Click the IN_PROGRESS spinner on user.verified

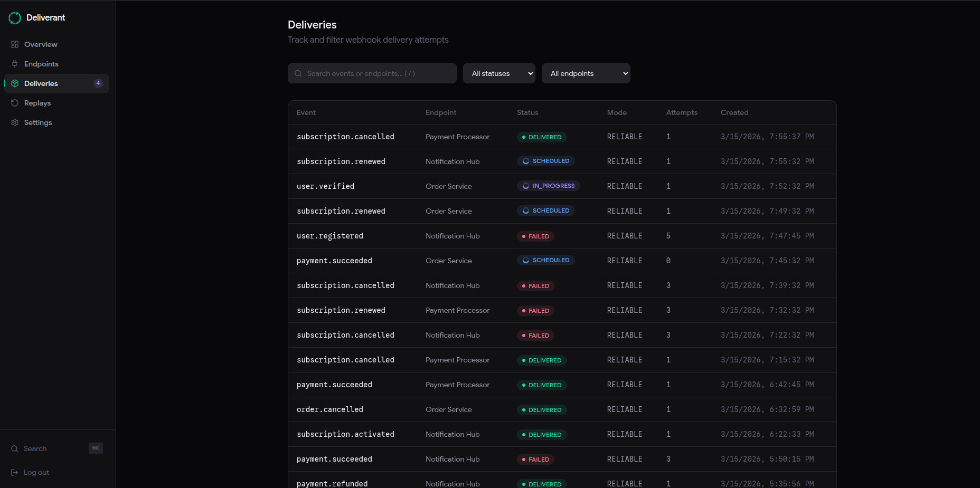525,186
